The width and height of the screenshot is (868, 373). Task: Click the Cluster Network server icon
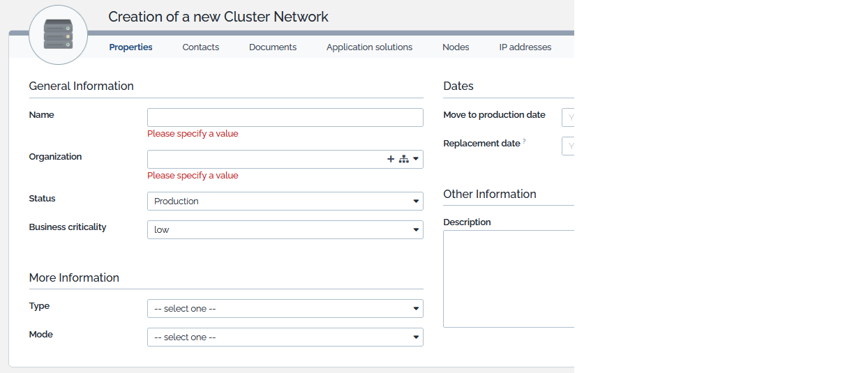(58, 35)
